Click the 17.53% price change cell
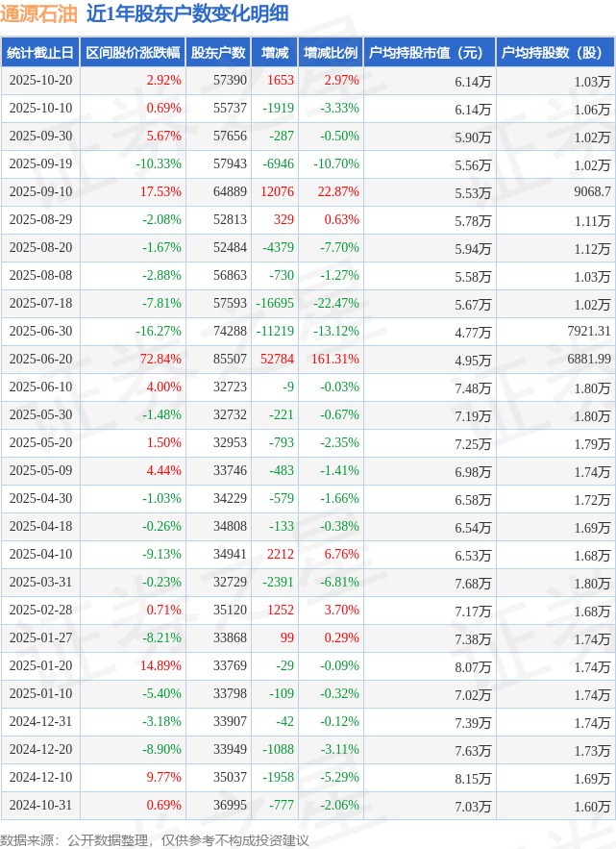616x849 pixels. [160, 192]
